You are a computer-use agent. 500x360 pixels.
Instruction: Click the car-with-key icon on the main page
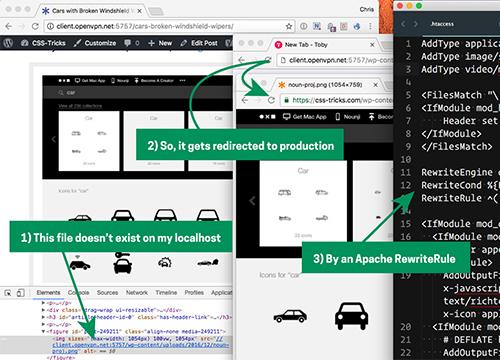pyautogui.click(x=122, y=263)
